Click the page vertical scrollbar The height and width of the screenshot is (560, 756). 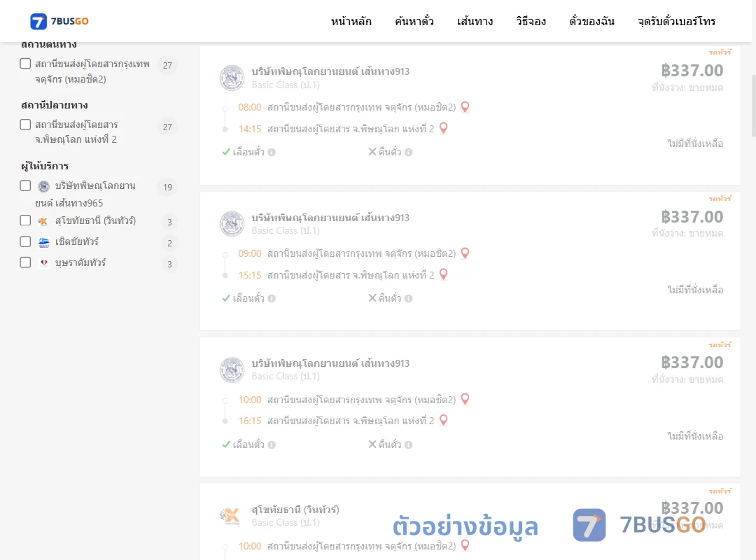pos(753,106)
